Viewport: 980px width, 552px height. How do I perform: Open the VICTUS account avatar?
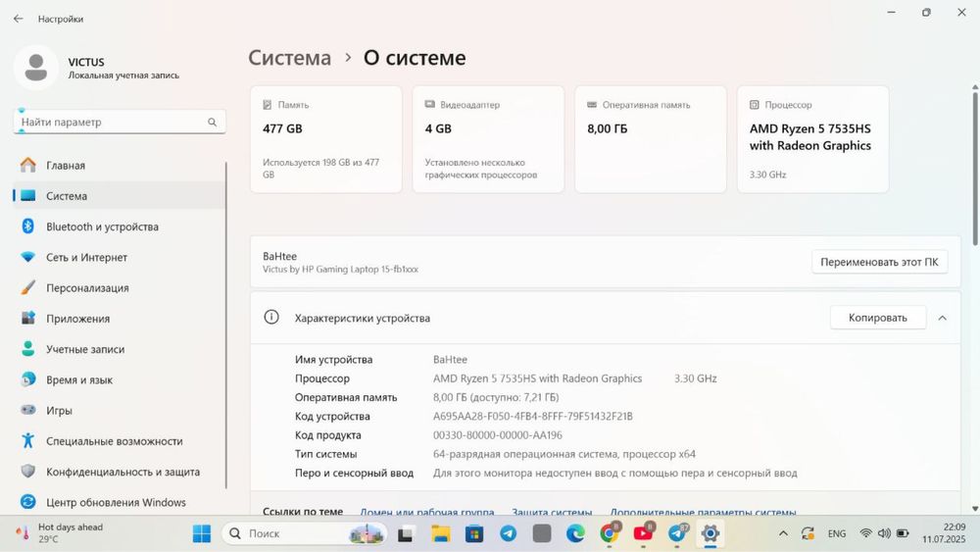click(35, 68)
